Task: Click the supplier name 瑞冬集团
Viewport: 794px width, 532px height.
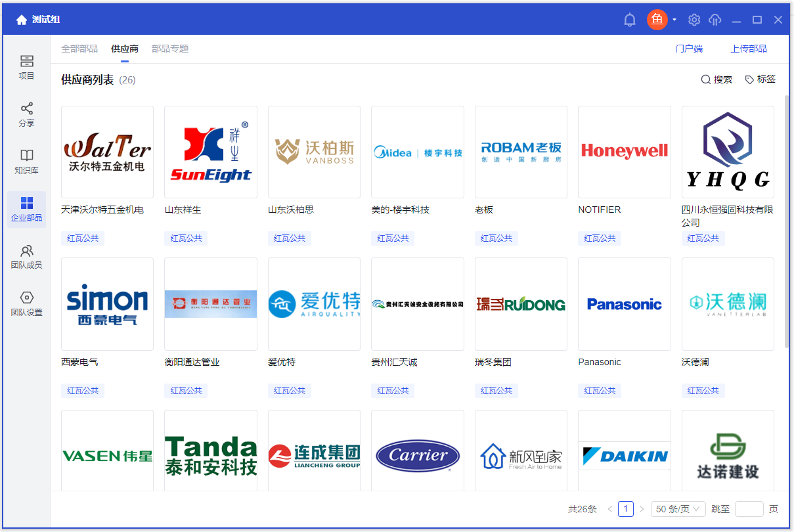Action: tap(493, 362)
